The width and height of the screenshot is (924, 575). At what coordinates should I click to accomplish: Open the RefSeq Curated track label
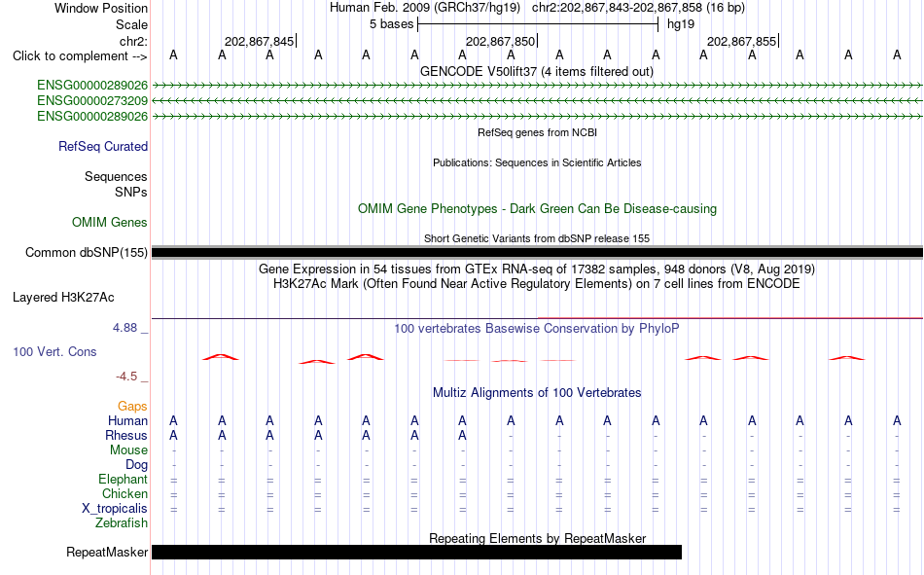[x=103, y=146]
